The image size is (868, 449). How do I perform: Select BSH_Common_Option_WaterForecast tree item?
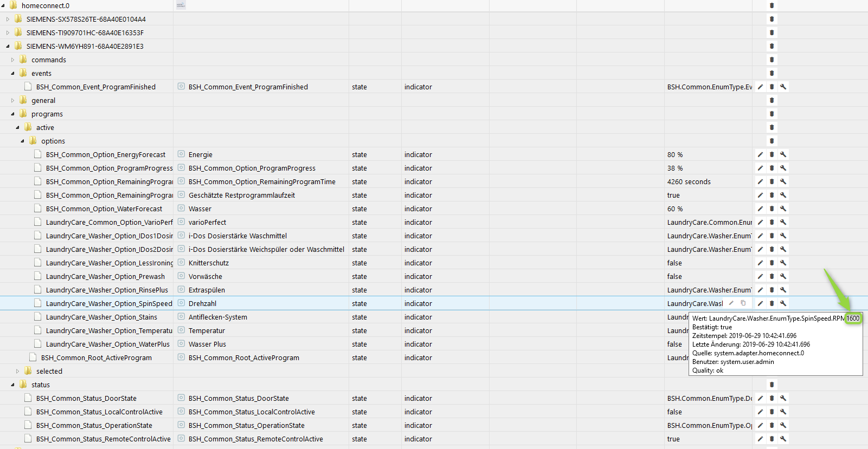tap(104, 209)
